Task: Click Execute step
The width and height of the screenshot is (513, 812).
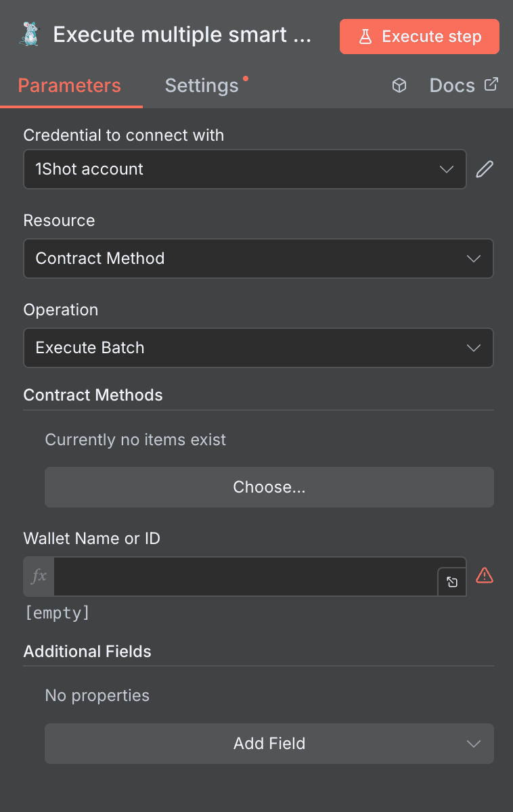Action: (x=420, y=37)
